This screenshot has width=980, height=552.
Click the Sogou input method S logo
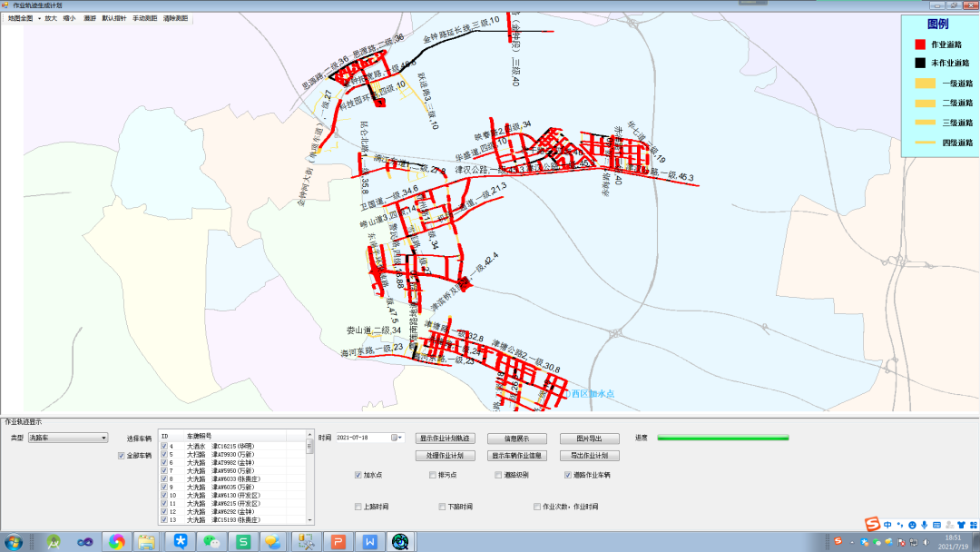click(872, 524)
